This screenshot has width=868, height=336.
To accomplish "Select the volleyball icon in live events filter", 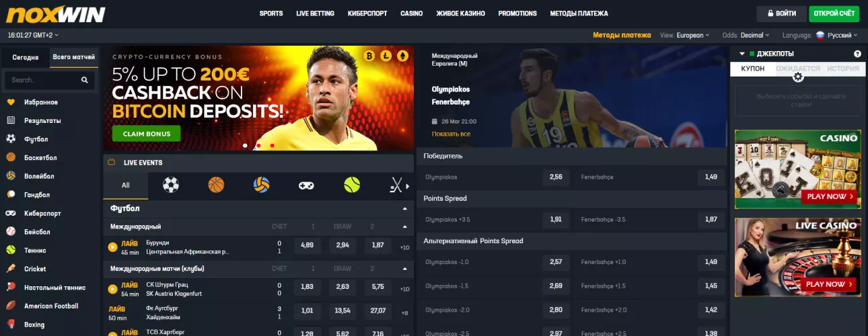I will point(261,185).
